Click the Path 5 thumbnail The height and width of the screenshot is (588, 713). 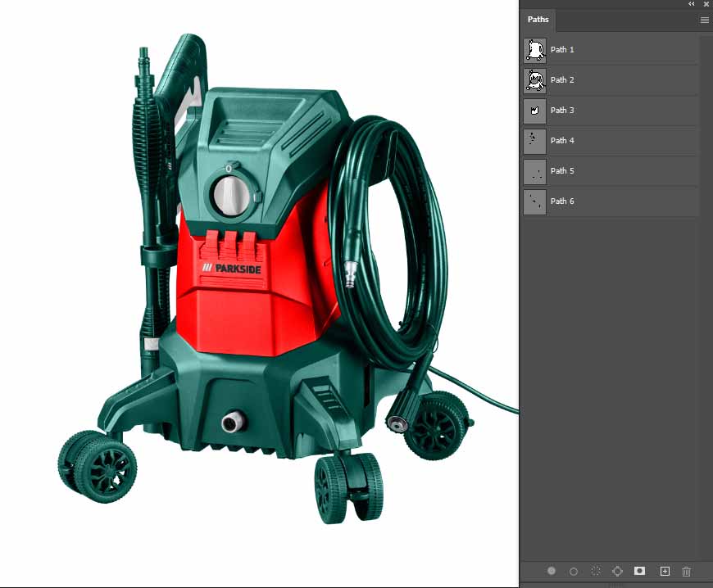pyautogui.click(x=534, y=171)
